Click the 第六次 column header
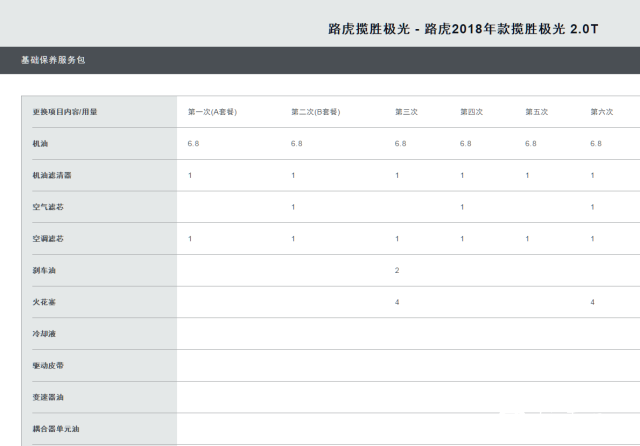The width and height of the screenshot is (640, 446). (601, 112)
